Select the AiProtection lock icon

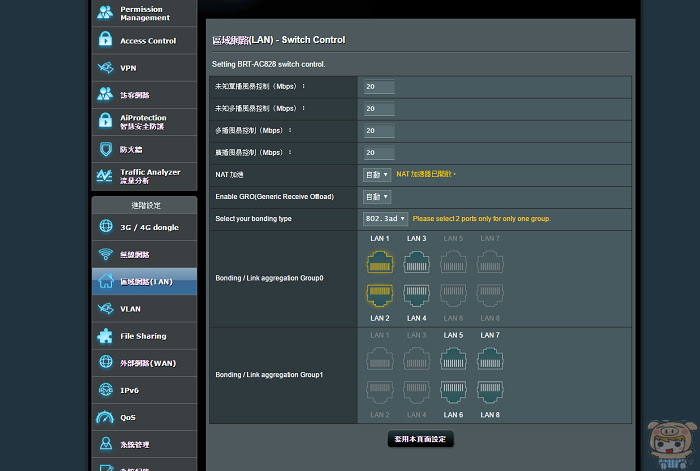point(105,121)
